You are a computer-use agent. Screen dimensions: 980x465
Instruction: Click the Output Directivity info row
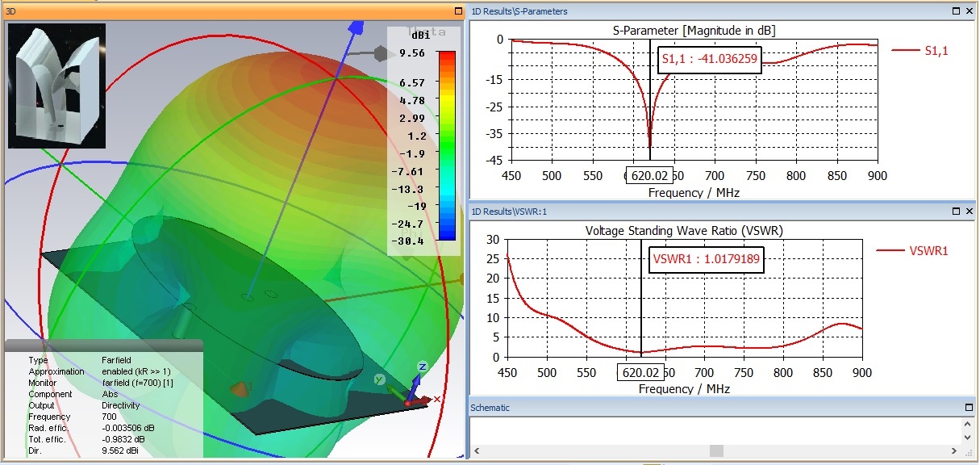pos(84,405)
